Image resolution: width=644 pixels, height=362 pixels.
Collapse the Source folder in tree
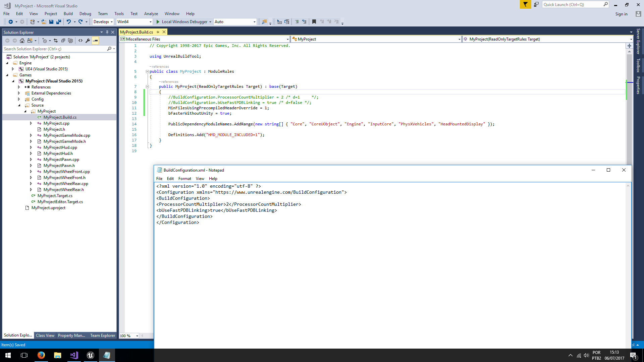pos(19,105)
